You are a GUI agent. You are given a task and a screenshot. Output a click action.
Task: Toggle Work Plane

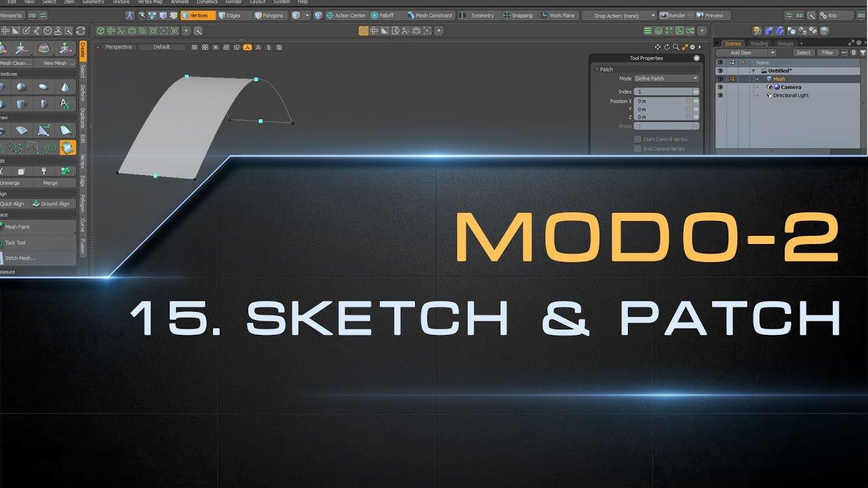pos(557,15)
